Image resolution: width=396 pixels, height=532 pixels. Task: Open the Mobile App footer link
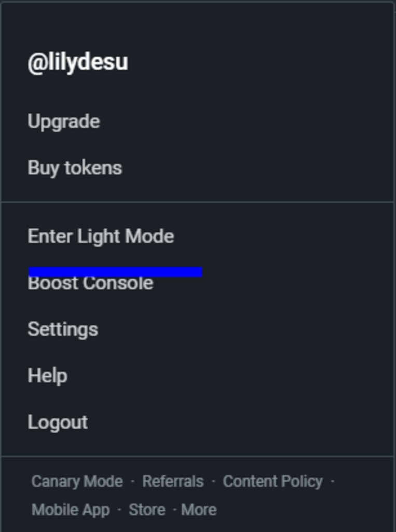tap(71, 510)
